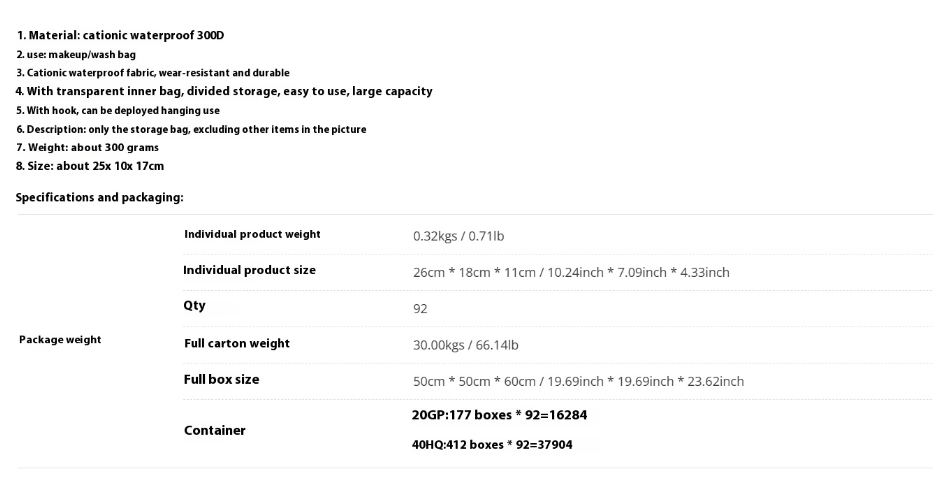Click the Full carton weight label
Screen dimensions: 933x486
(x=237, y=343)
